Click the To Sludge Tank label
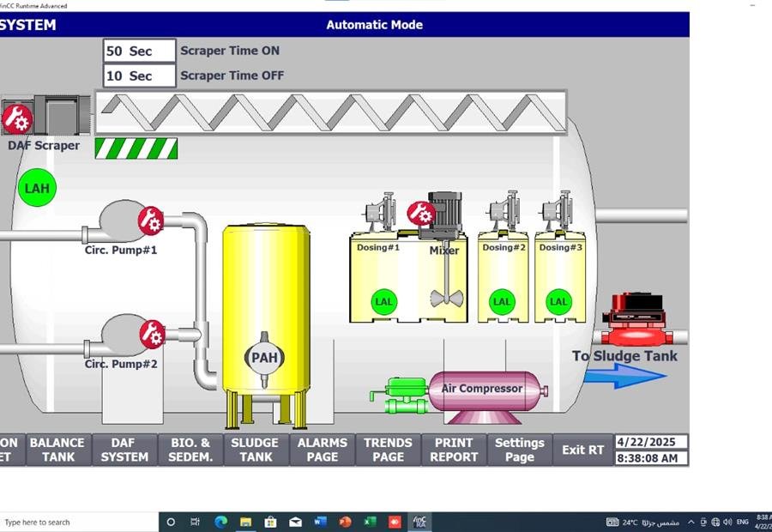This screenshot has height=532, width=772. [624, 355]
